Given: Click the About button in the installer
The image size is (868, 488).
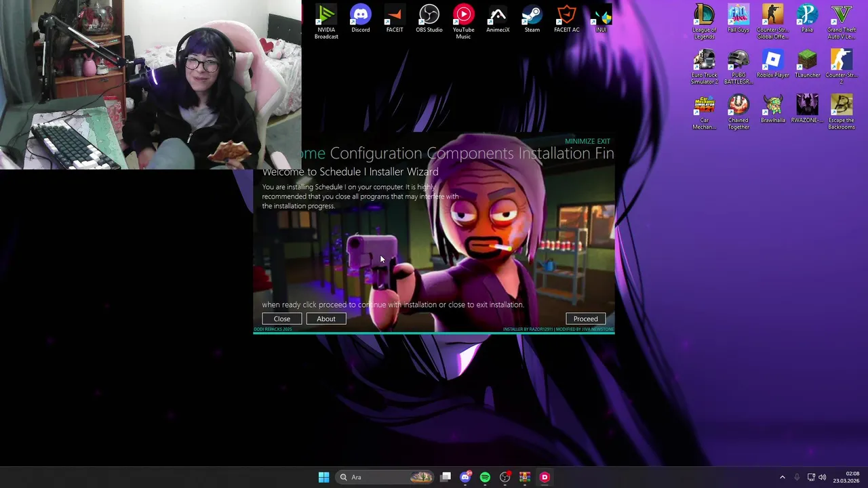Looking at the screenshot, I should tap(325, 319).
